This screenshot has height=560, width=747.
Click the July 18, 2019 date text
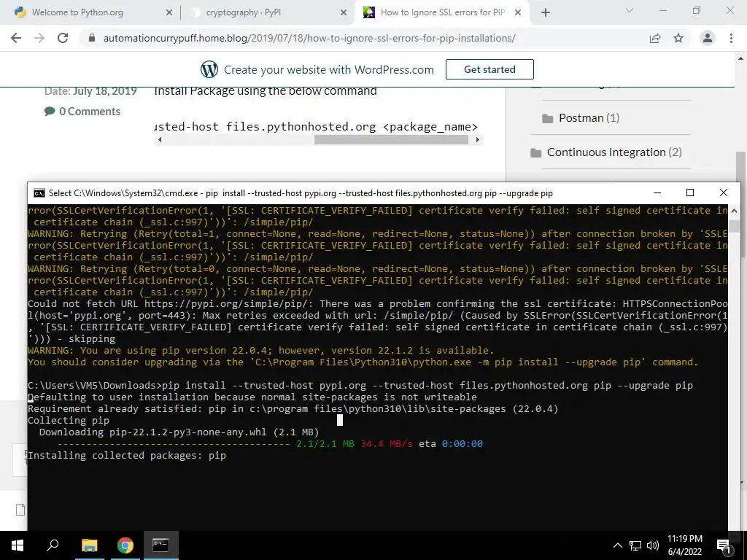tap(105, 91)
